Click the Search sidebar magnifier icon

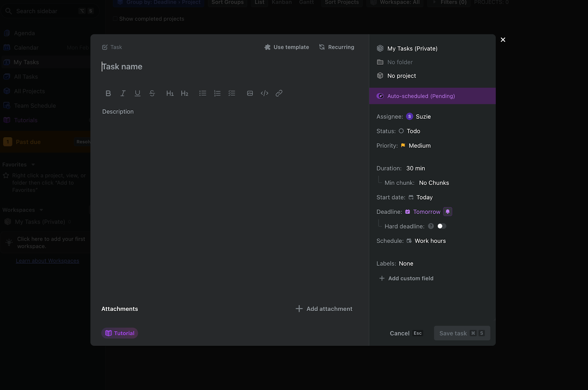click(8, 11)
